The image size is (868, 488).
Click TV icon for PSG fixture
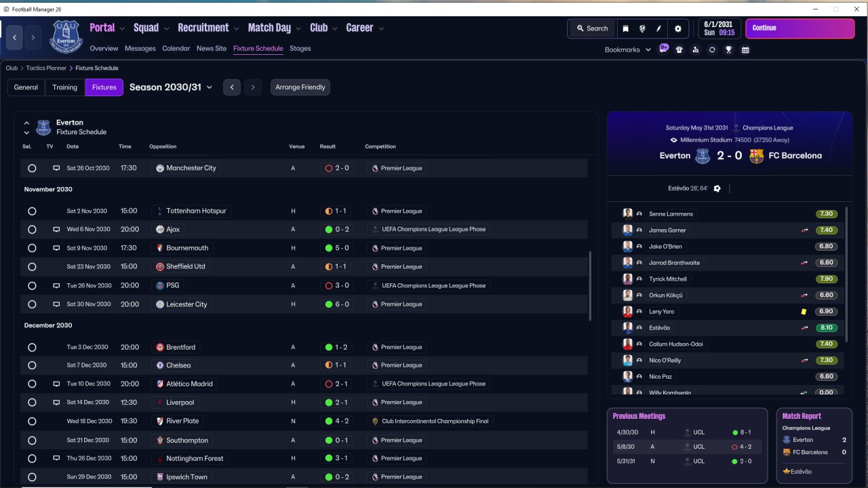57,286
